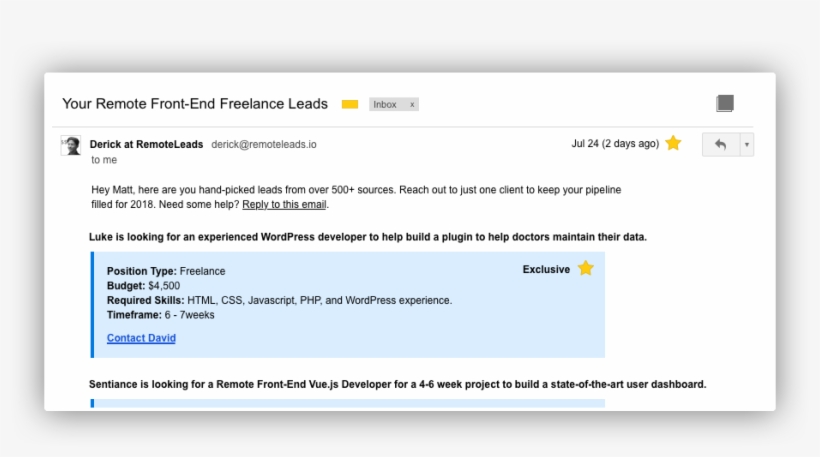Click the 'Timeframe: 6 - 7weeks' line
Image resolution: width=820 pixels, height=457 pixels.
click(x=161, y=315)
